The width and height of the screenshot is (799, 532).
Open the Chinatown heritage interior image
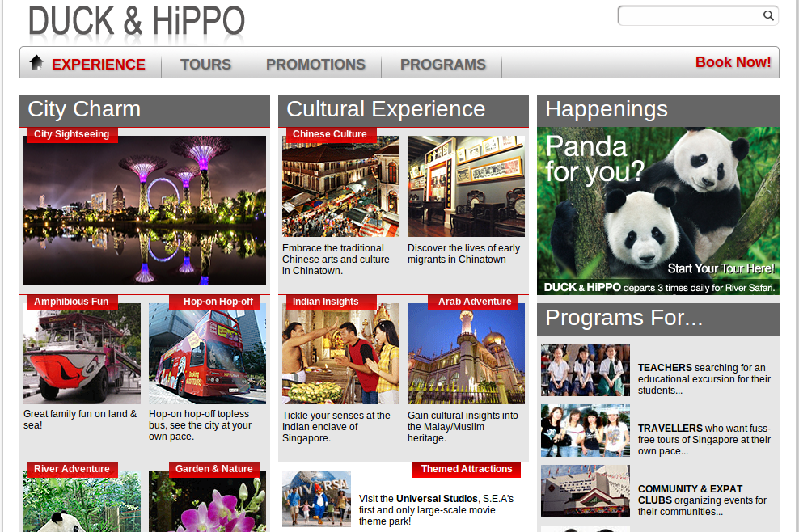pyautogui.click(x=466, y=186)
